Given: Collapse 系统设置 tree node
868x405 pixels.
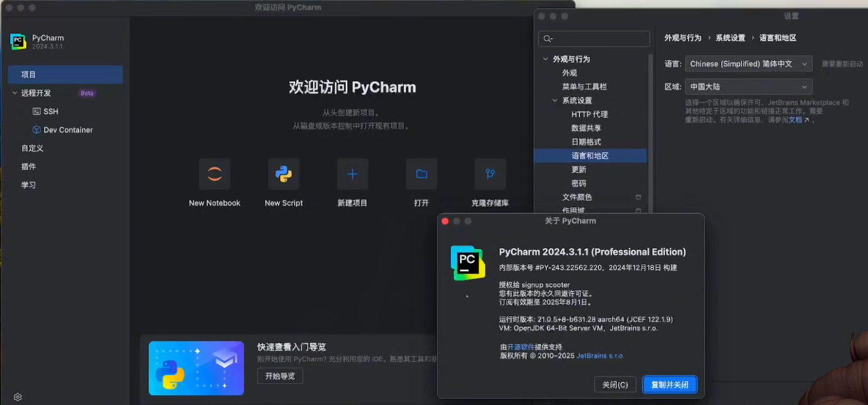Looking at the screenshot, I should (x=555, y=101).
